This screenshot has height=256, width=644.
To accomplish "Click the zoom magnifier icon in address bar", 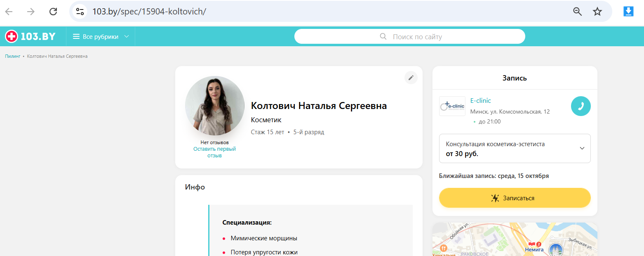I will 578,12.
